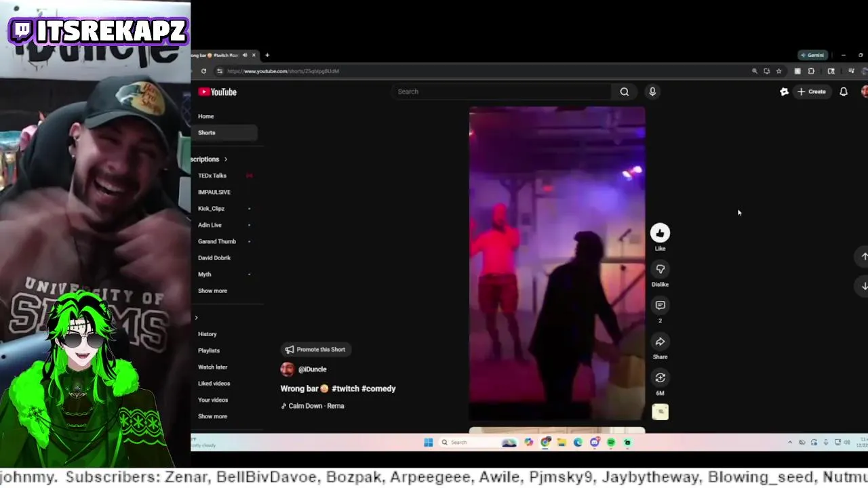Screen dimensions: 868x488
Task: Open the TEDx Talks subscription
Action: point(212,176)
